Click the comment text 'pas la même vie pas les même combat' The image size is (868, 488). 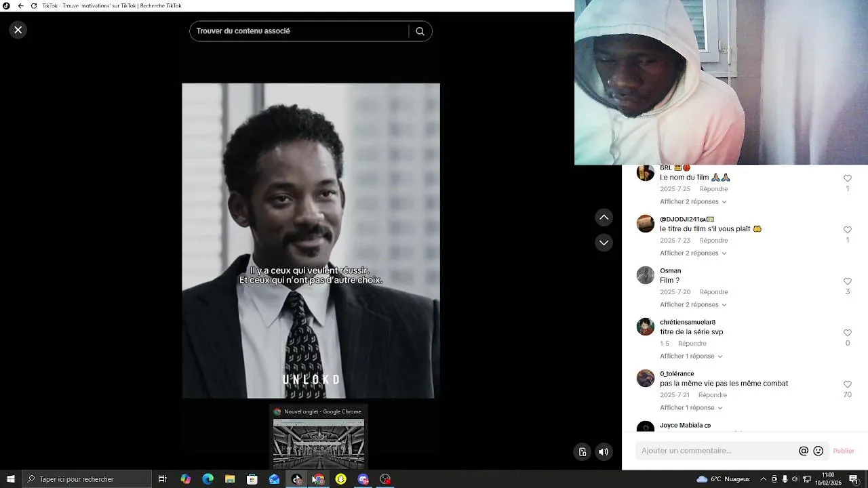pyautogui.click(x=724, y=384)
